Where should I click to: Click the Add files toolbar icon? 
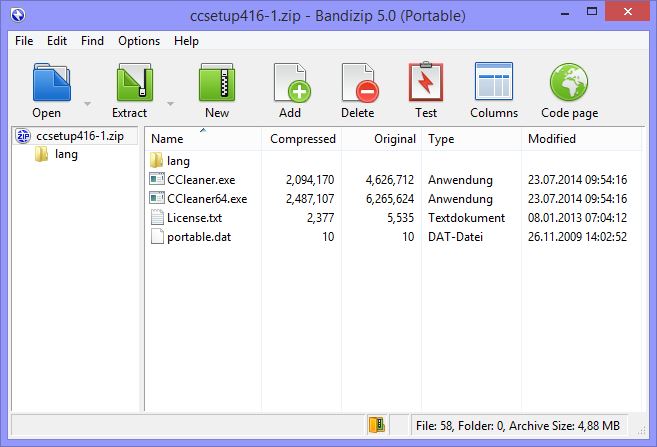(292, 83)
